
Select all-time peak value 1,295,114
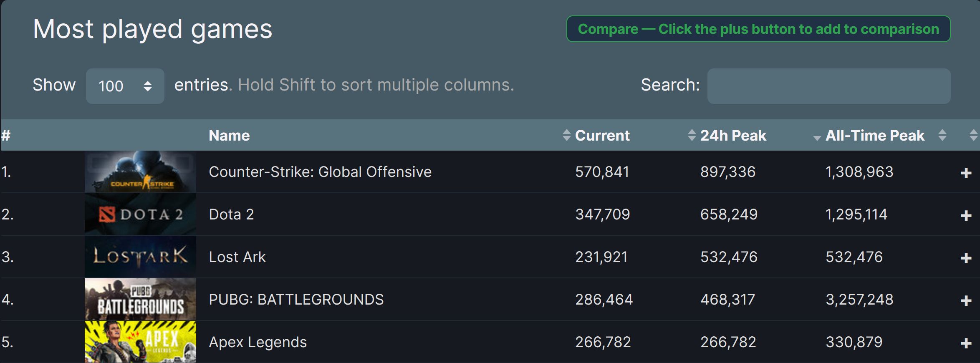856,214
